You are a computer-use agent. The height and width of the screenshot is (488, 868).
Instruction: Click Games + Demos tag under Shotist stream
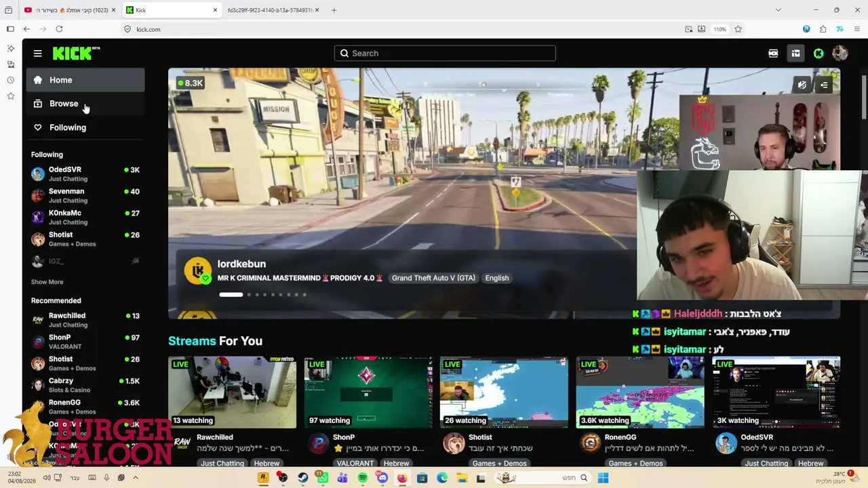[x=500, y=464]
